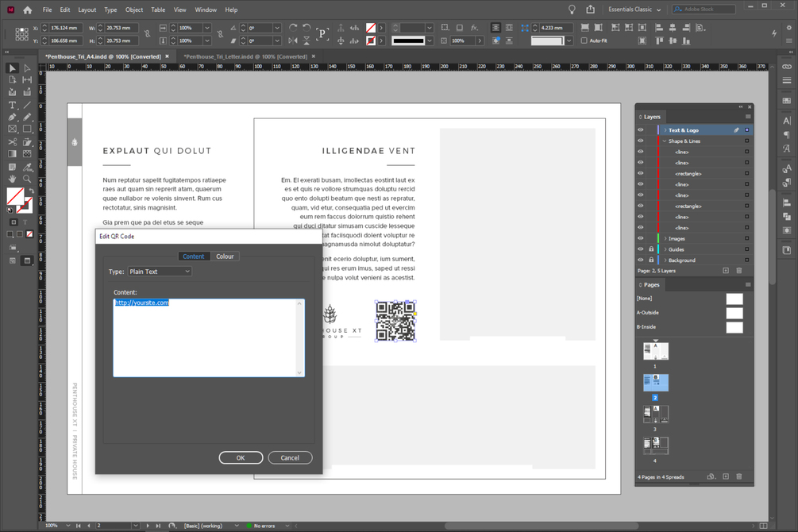Click the fill swatch in control bar
Image resolution: width=798 pixels, height=532 pixels.
tap(371, 28)
